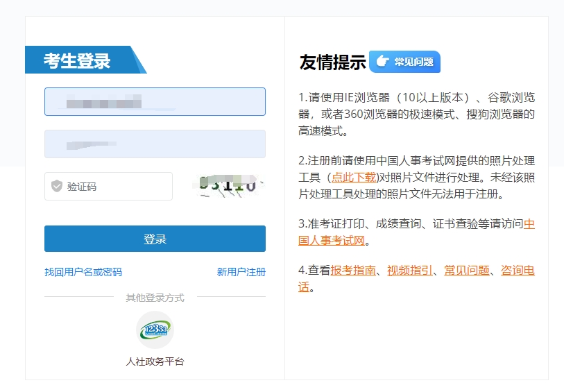Screen dimensions: 564x392
Task: Focus the username input field
Action: tap(155, 102)
